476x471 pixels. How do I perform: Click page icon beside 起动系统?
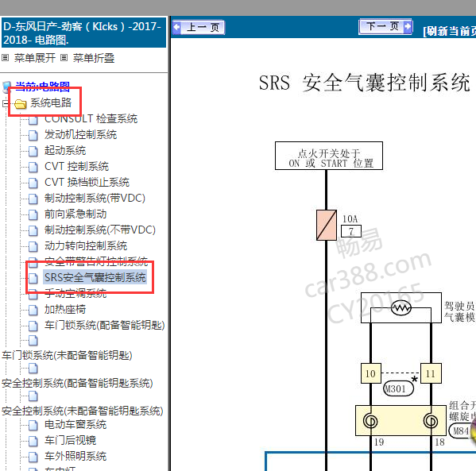pyautogui.click(x=33, y=151)
